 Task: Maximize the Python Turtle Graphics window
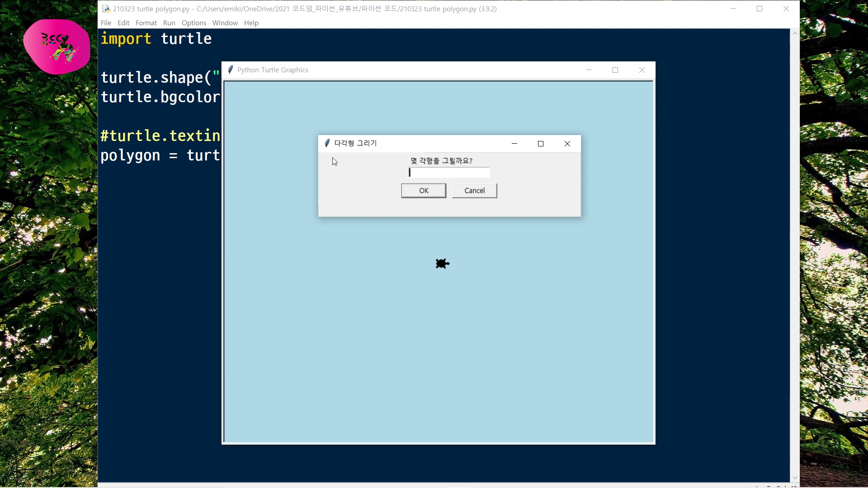pyautogui.click(x=615, y=70)
